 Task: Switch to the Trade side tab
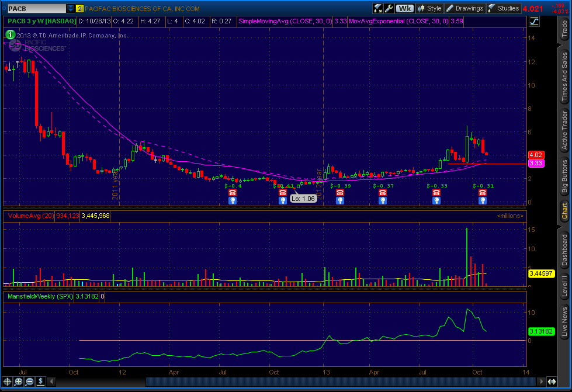pyautogui.click(x=564, y=29)
